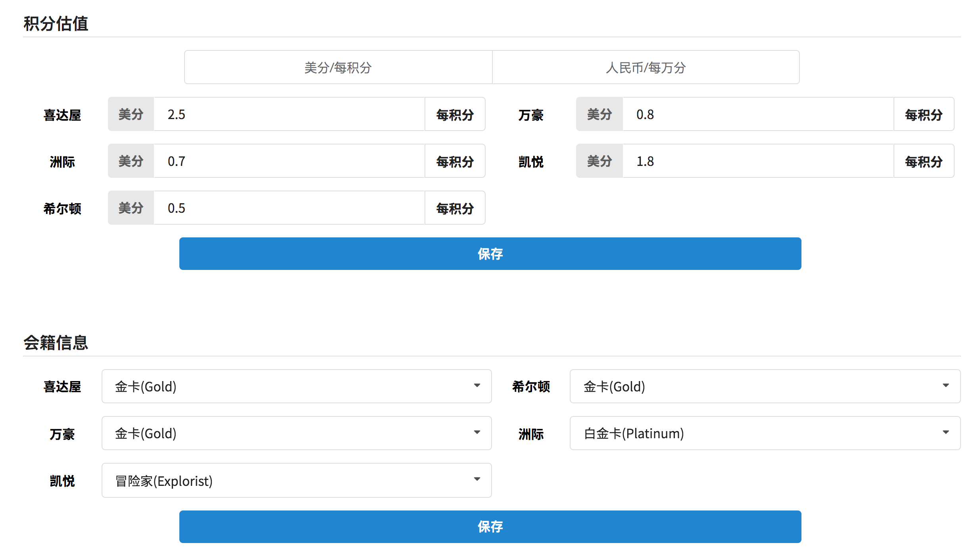The height and width of the screenshot is (547, 980).
Task: Save the 会籍信息 section
Action: pos(490,527)
